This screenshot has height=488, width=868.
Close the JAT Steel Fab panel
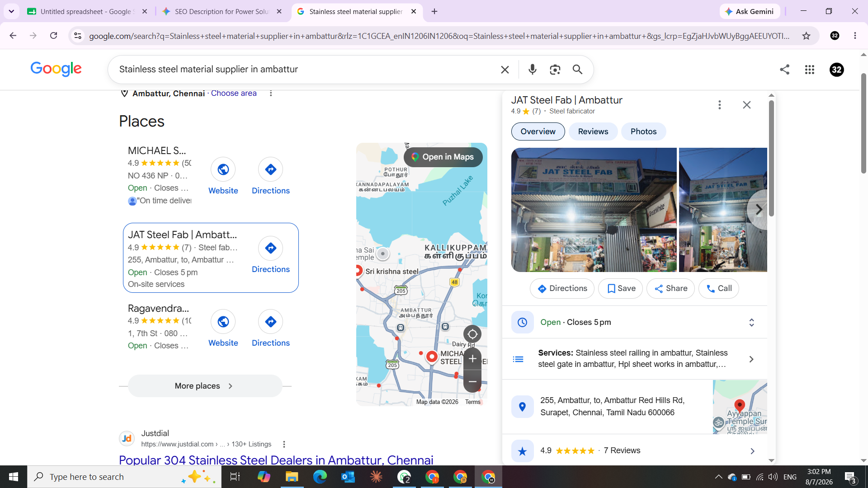tap(747, 105)
